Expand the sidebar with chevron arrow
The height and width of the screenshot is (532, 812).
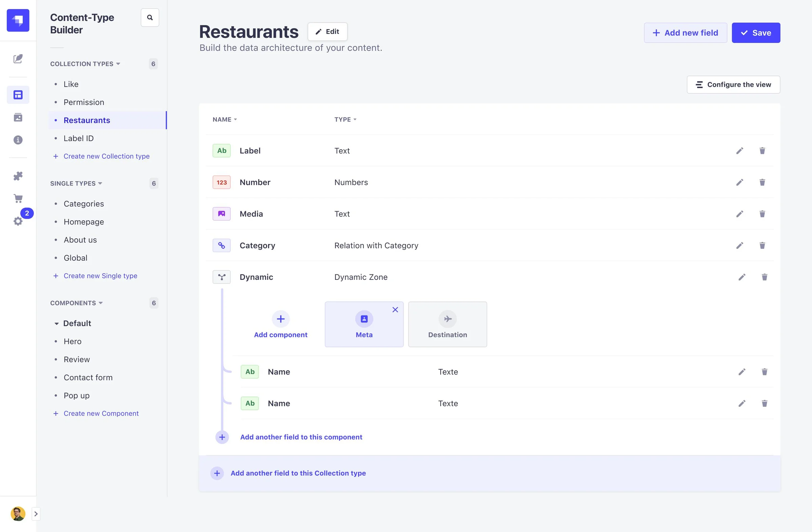(x=36, y=514)
